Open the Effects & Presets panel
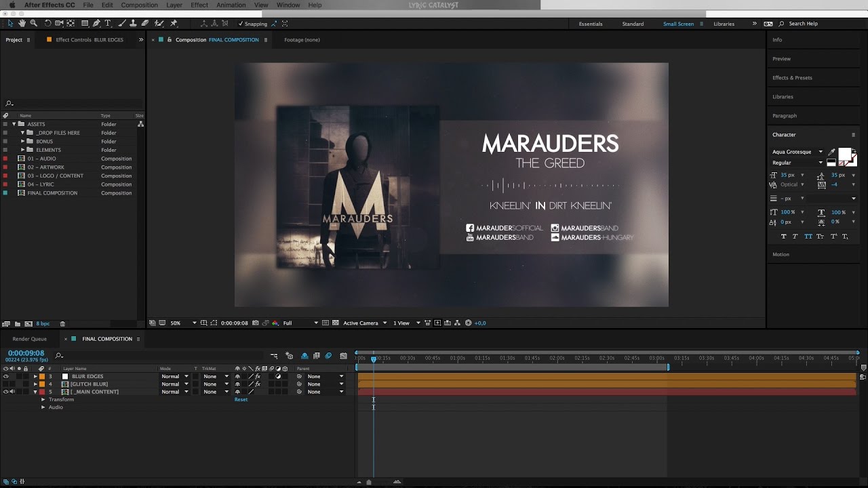868x488 pixels. (x=792, y=78)
